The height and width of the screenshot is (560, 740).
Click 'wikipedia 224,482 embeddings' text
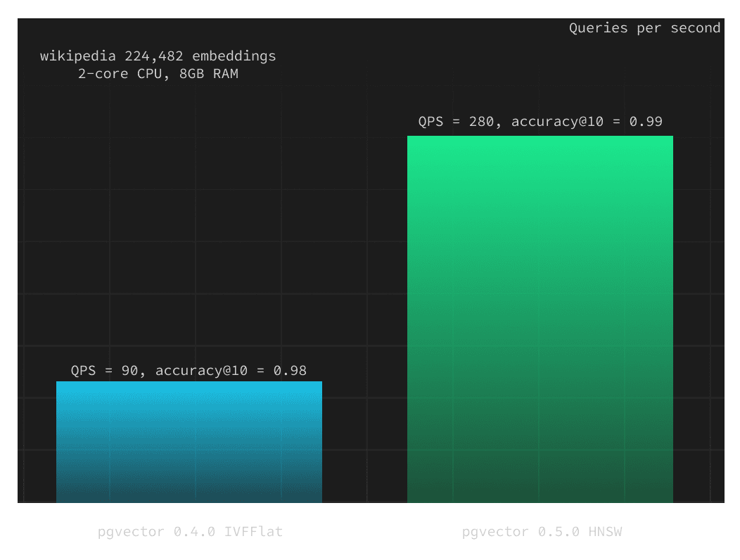tap(158, 56)
